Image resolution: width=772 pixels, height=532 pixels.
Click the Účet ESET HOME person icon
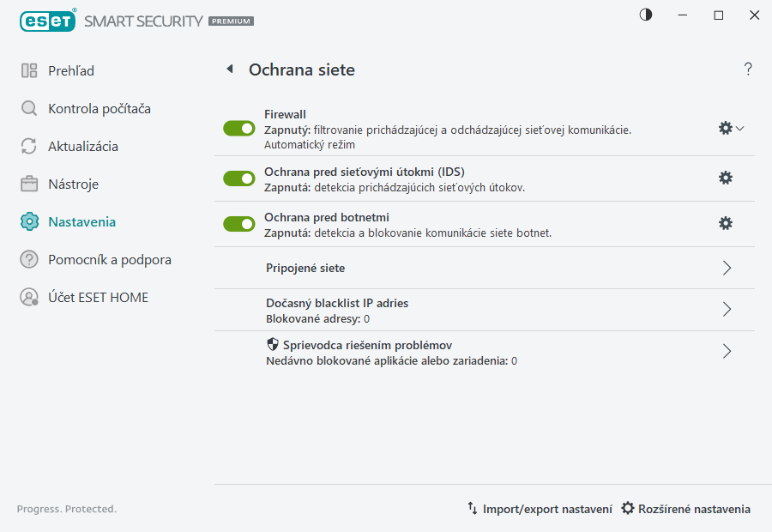28,297
